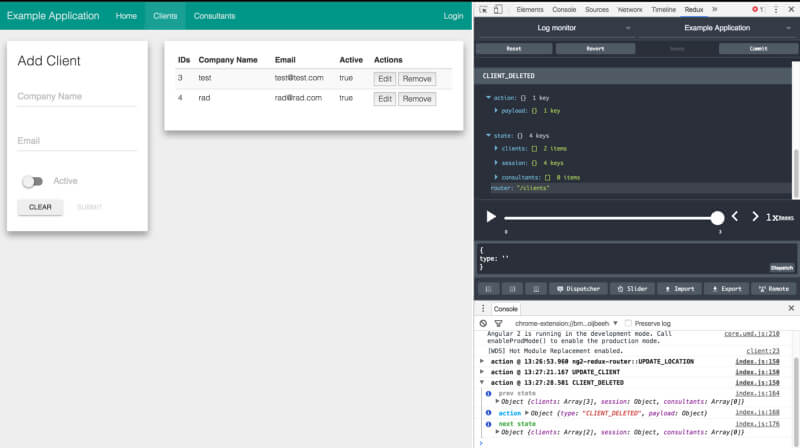The width and height of the screenshot is (800, 448).
Task: Open the Consultants nav item
Action: click(214, 16)
